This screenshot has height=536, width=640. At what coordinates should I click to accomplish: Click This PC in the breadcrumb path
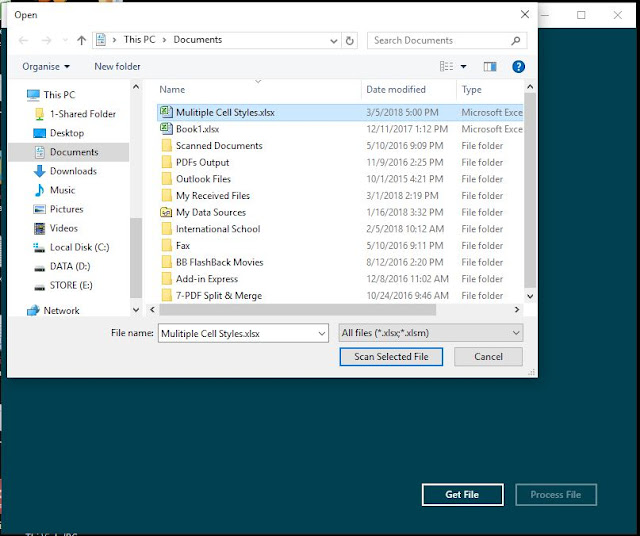[x=140, y=40]
